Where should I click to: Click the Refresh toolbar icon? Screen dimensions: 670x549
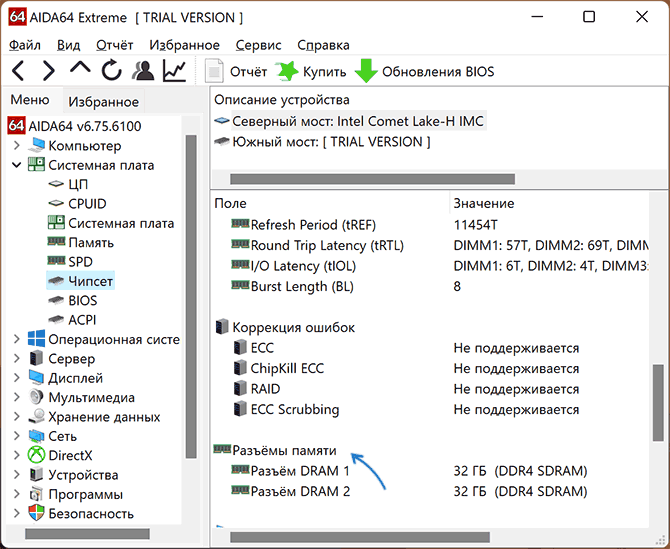(111, 71)
